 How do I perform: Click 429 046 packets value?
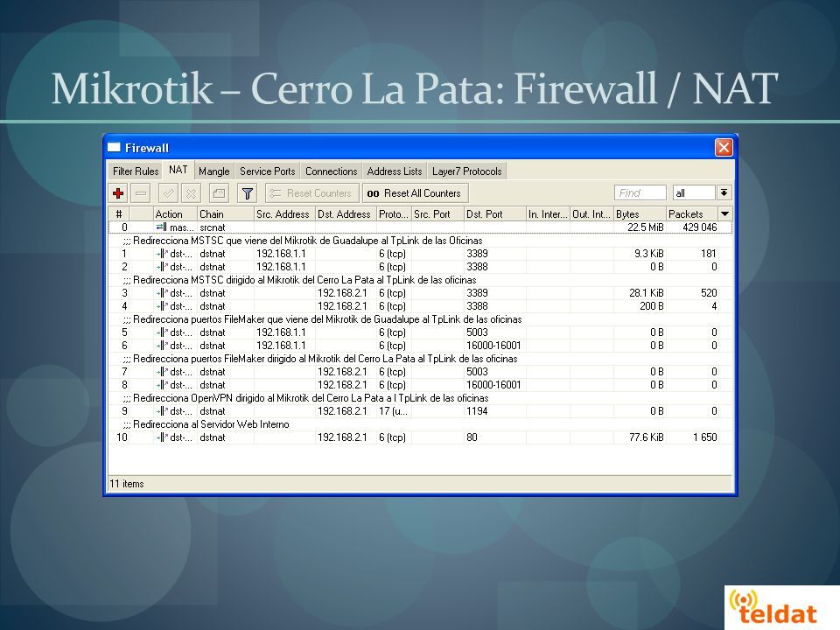click(699, 227)
